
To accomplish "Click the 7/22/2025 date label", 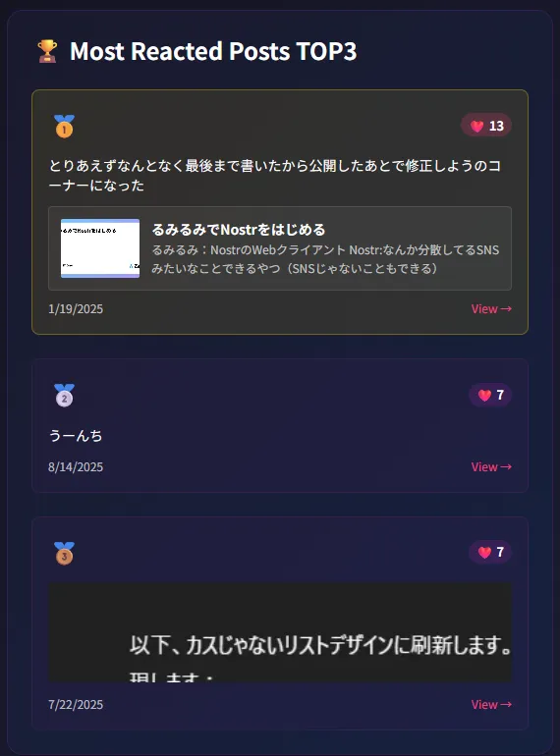I will pos(76,704).
